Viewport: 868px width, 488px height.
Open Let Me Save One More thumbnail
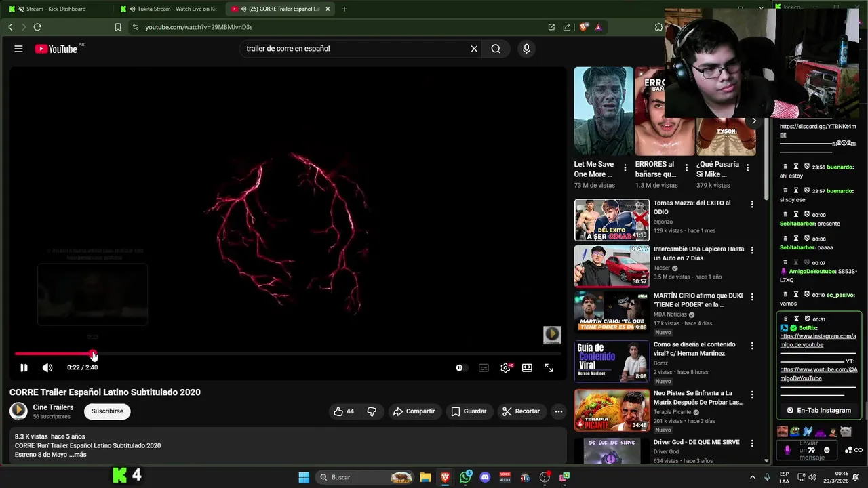[604, 111]
